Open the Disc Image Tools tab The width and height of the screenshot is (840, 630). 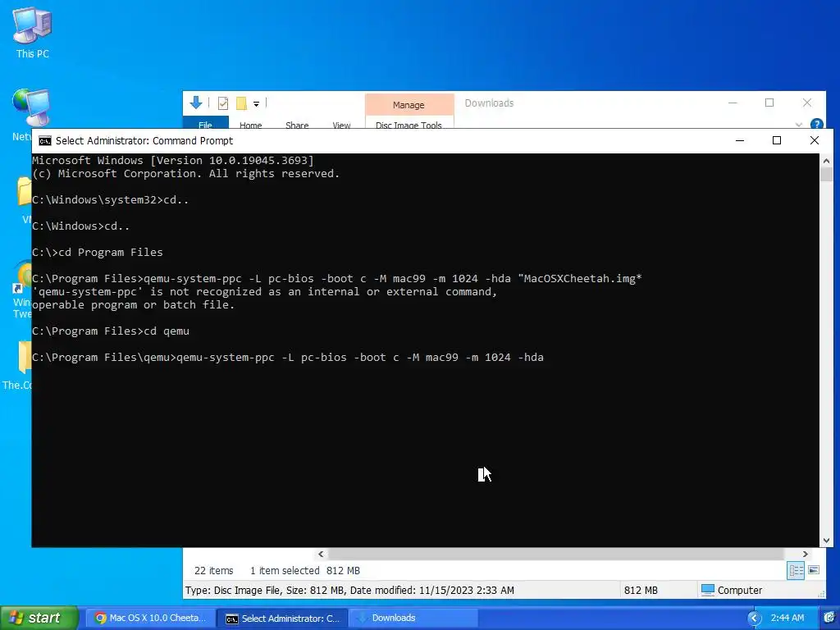coord(409,125)
